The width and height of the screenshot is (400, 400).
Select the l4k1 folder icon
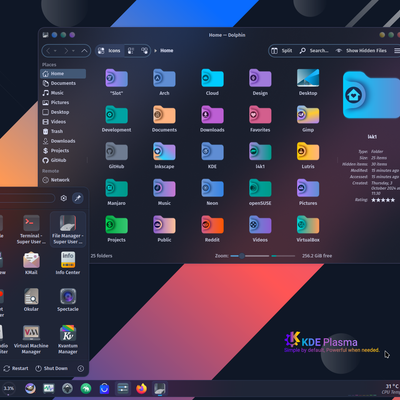[x=260, y=152]
